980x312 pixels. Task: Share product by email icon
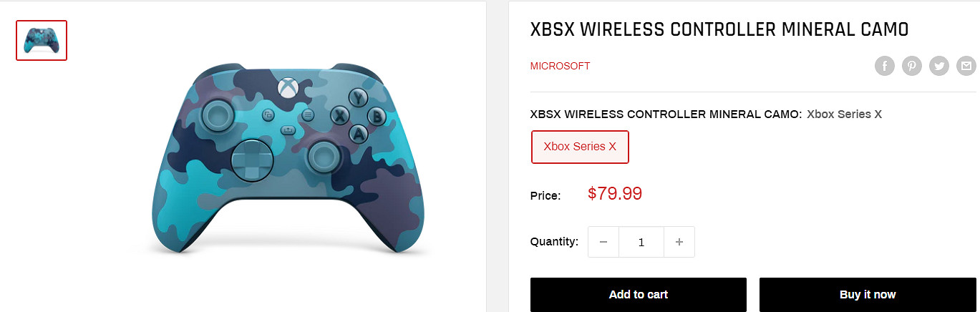[966, 67]
